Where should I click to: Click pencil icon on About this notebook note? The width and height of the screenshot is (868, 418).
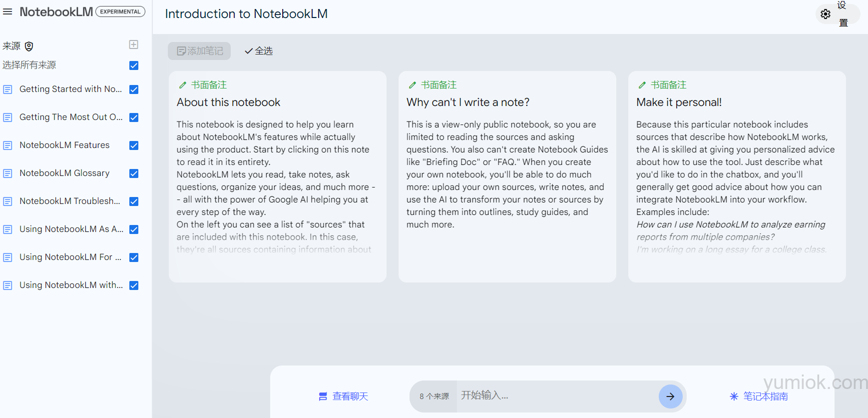[183, 85]
